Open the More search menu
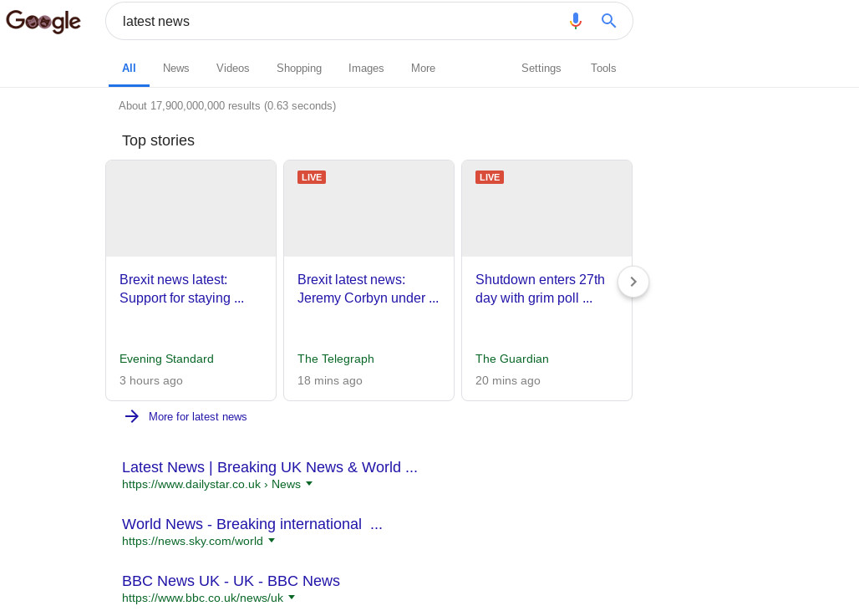The image size is (859, 616). [423, 69]
